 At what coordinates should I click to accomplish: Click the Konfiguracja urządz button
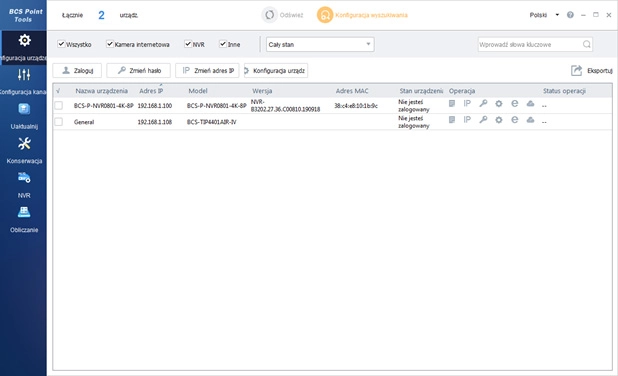point(276,71)
